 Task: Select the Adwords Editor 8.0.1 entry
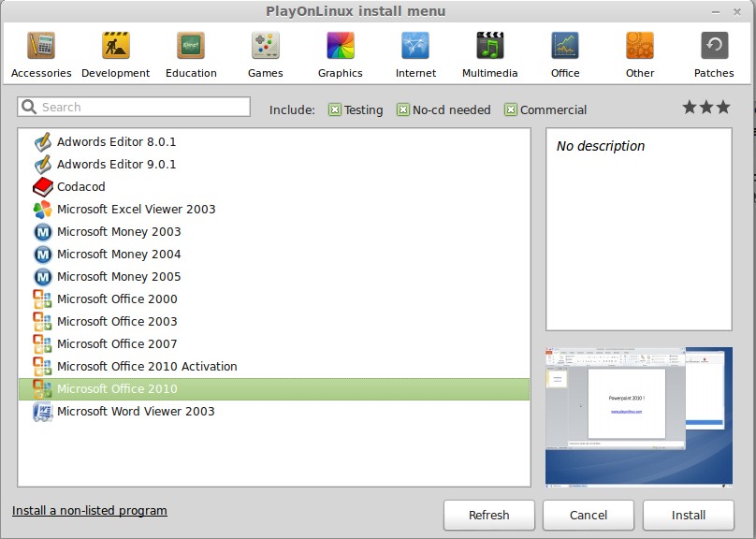pyautogui.click(x=274, y=141)
